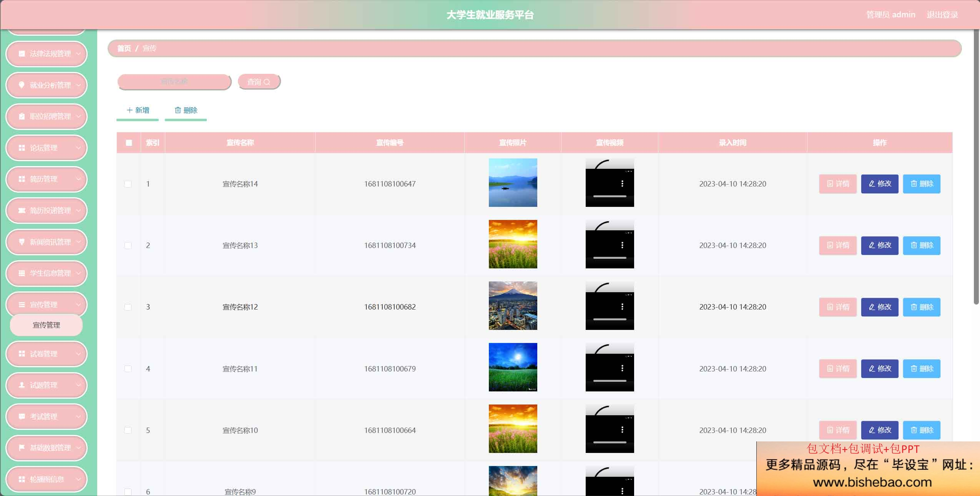Click the lake photo thumbnail for 宣传名称14

pos(513,183)
